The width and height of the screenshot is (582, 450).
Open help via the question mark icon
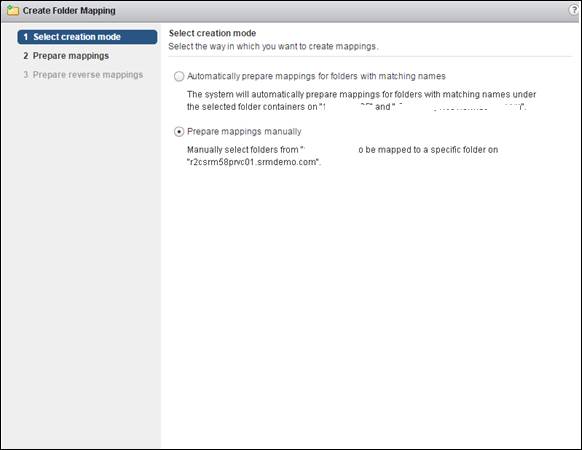(574, 10)
